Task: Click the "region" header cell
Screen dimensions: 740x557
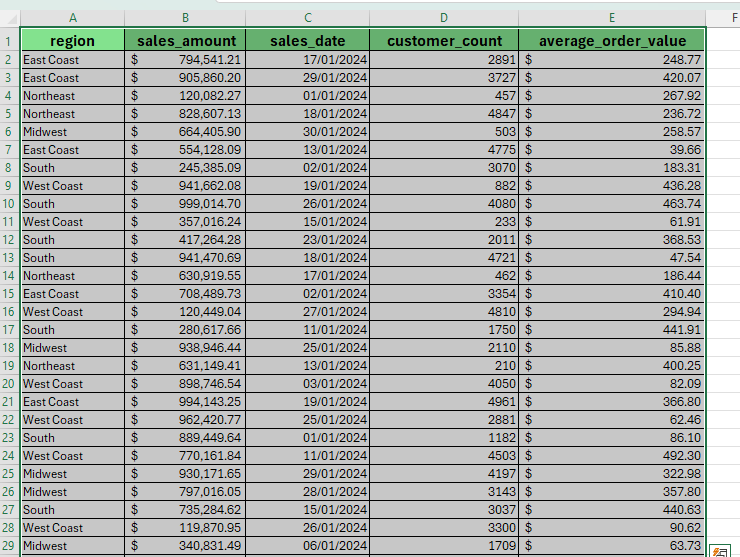Action: pos(72,41)
